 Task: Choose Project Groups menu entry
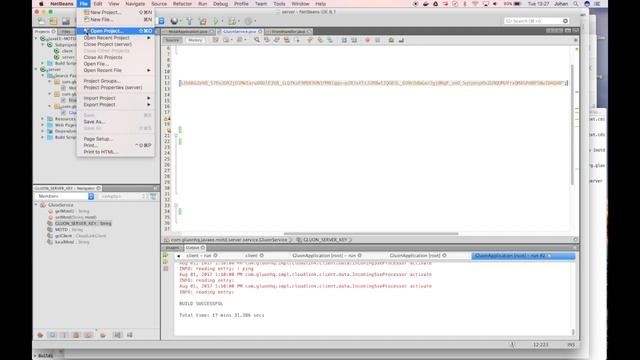[x=116, y=81]
